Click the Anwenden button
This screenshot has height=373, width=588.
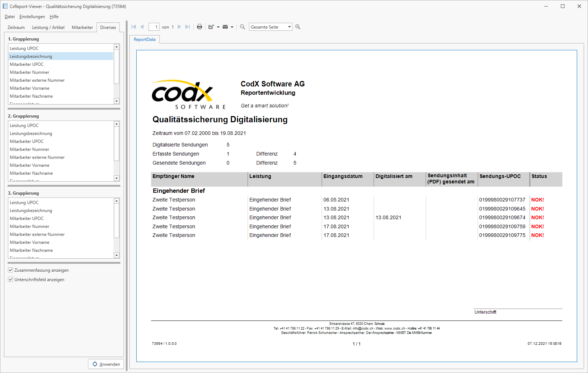coord(106,364)
